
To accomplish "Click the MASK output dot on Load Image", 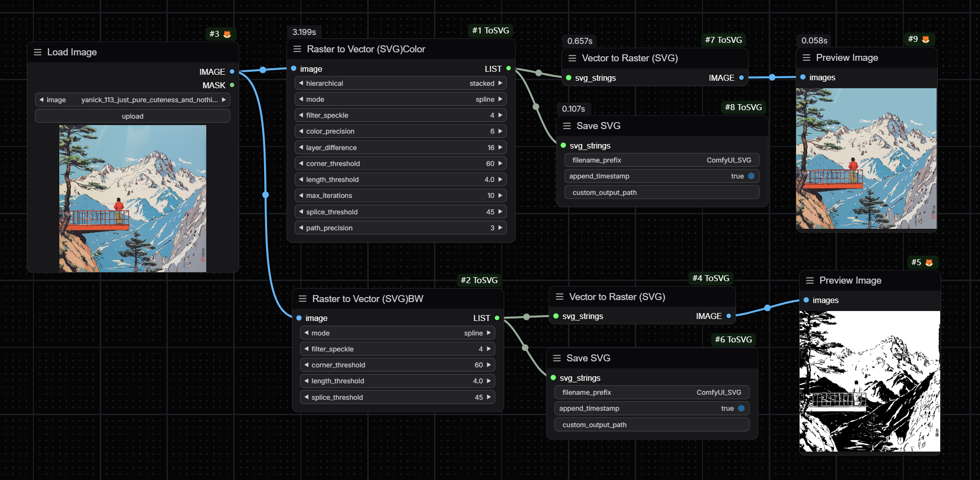I will pyautogui.click(x=232, y=85).
